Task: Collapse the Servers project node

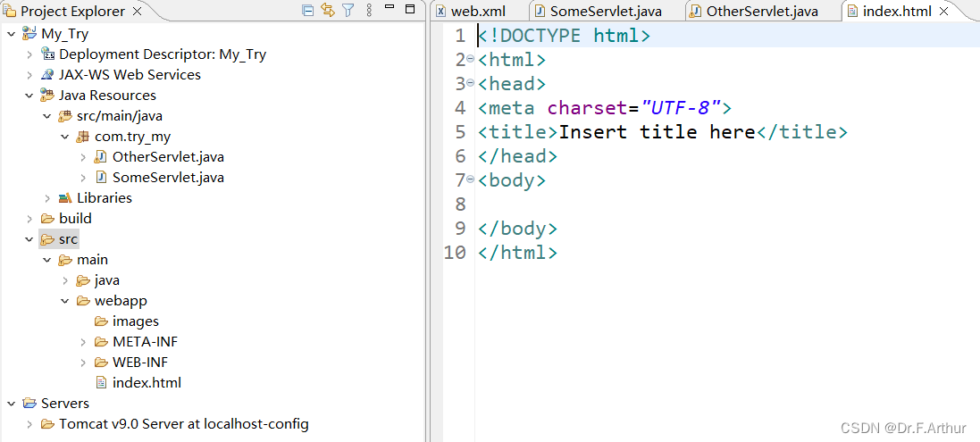Action: pyautogui.click(x=11, y=404)
